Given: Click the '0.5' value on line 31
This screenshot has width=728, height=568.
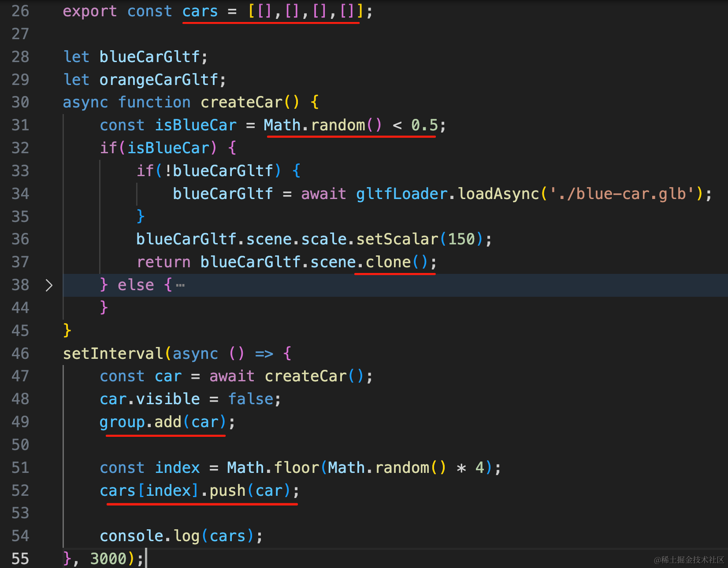Looking at the screenshot, I should pos(424,125).
